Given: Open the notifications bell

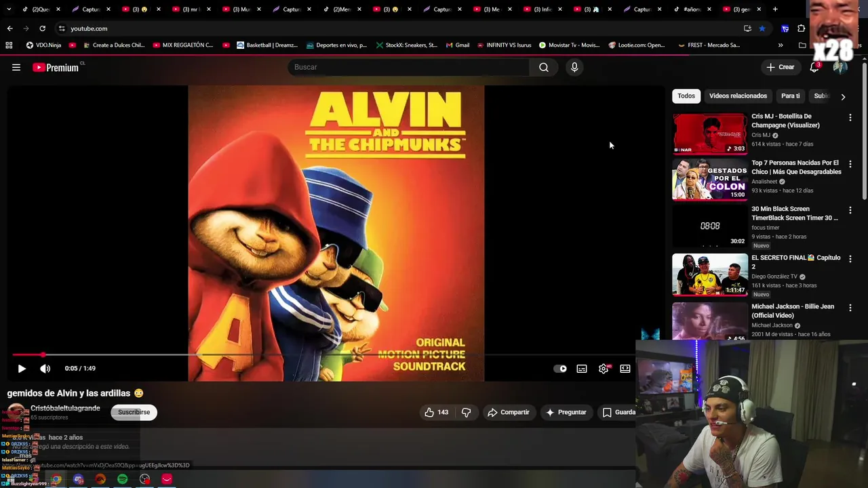Looking at the screenshot, I should click(x=814, y=67).
